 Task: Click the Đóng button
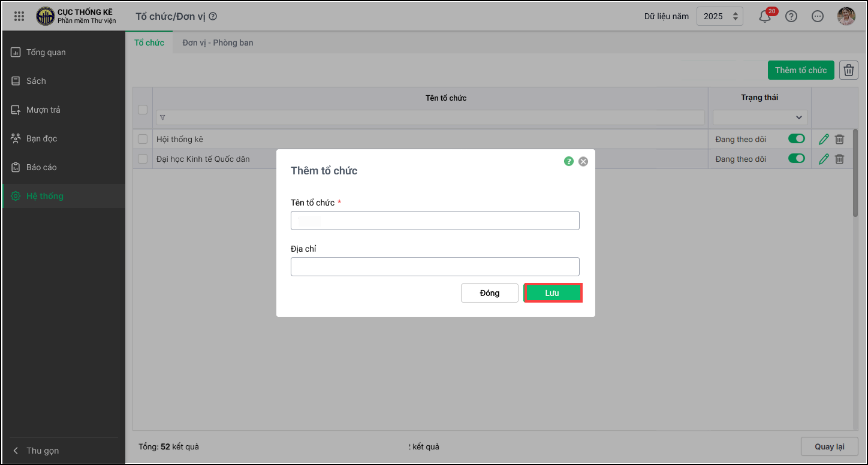point(489,293)
